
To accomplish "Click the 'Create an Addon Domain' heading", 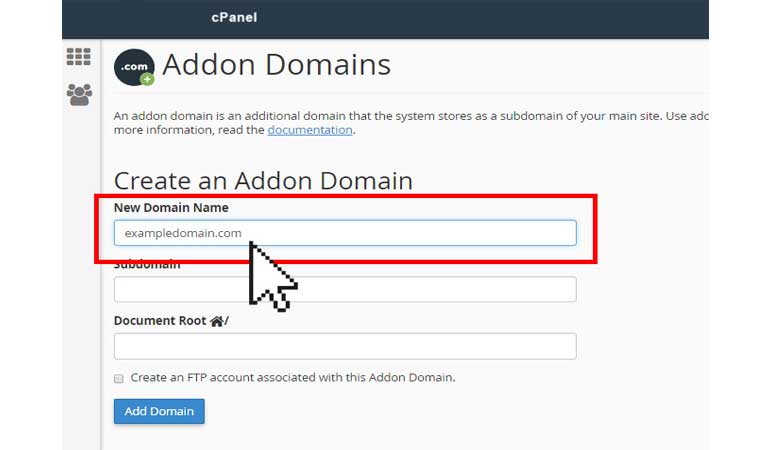I will (x=263, y=181).
